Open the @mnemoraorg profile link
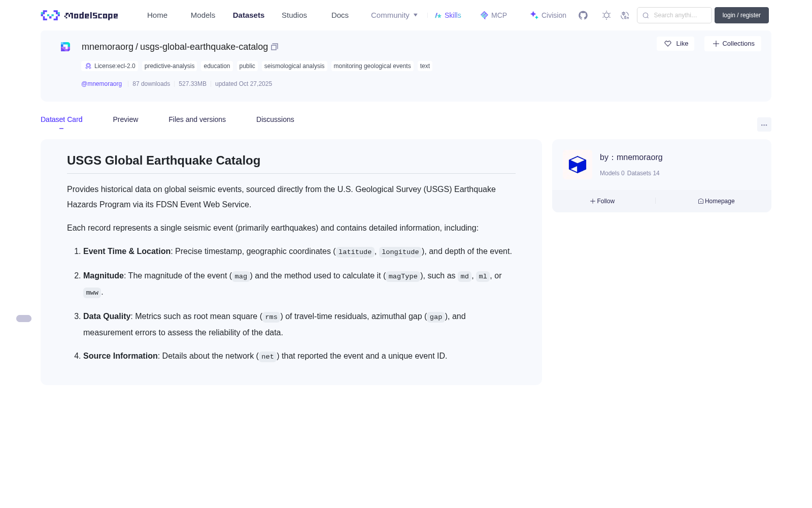The image size is (812, 508). pyautogui.click(x=101, y=84)
